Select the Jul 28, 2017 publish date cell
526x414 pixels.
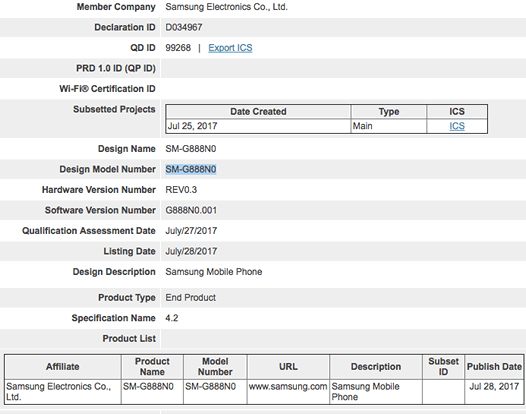(494, 392)
